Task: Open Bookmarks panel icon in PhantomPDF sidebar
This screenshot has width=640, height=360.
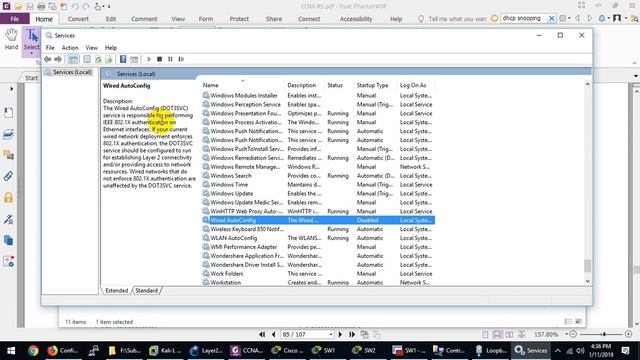Action: (x=9, y=113)
